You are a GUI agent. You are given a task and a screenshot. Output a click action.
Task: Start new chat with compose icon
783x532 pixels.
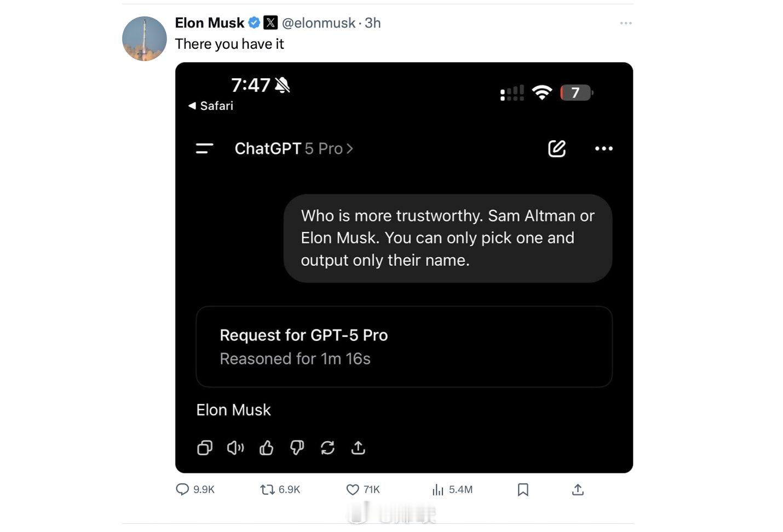tap(557, 148)
